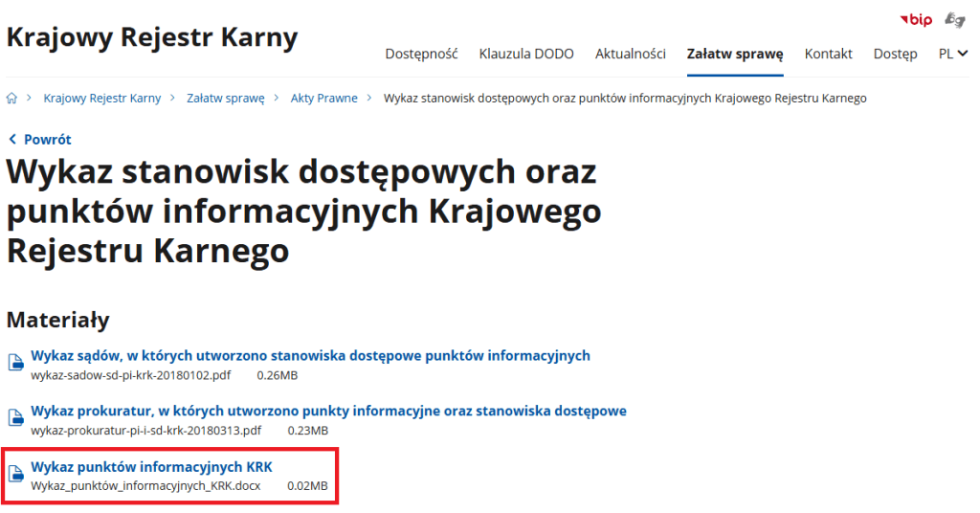Open the Kontakt page from navigation
Viewport: 980px width, 513px height.
click(828, 54)
